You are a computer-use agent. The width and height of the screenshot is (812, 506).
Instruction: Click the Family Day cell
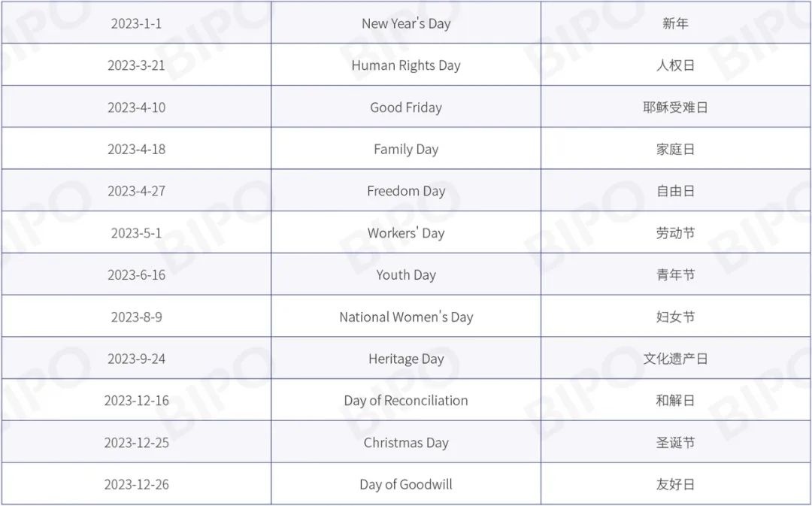tap(406, 149)
